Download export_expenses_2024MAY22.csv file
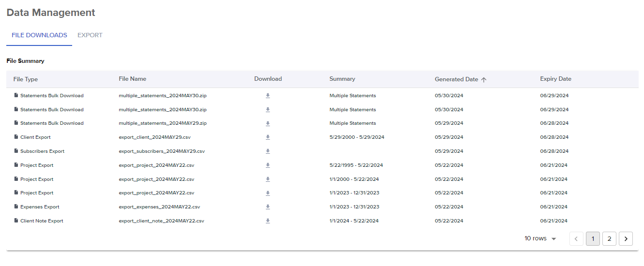The height and width of the screenshot is (266, 644). tap(268, 207)
